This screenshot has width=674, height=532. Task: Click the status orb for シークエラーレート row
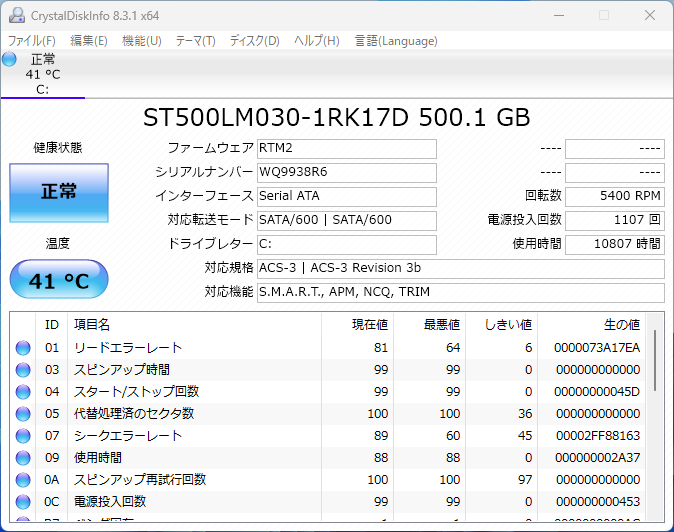point(23,436)
